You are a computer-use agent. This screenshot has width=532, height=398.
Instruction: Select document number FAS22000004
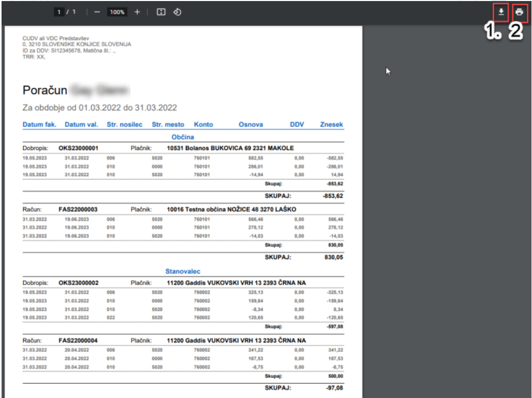(78, 340)
